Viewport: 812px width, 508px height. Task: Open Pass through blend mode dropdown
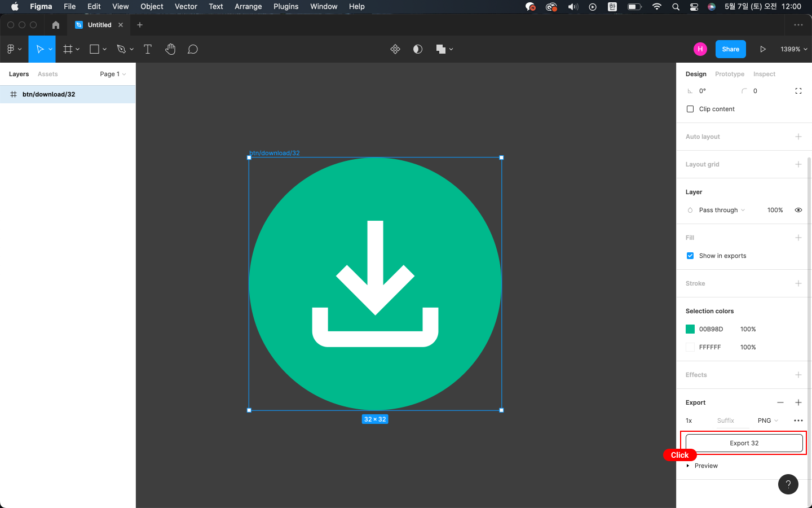point(722,210)
